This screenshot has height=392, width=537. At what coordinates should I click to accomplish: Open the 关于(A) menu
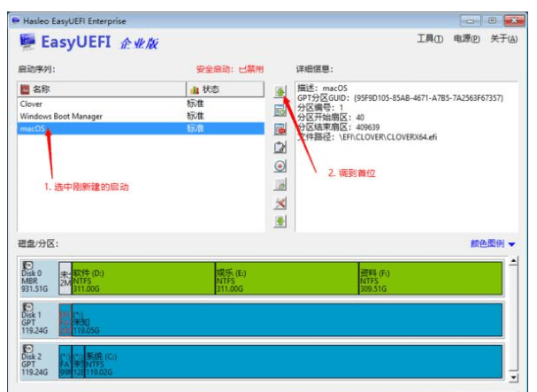[503, 39]
